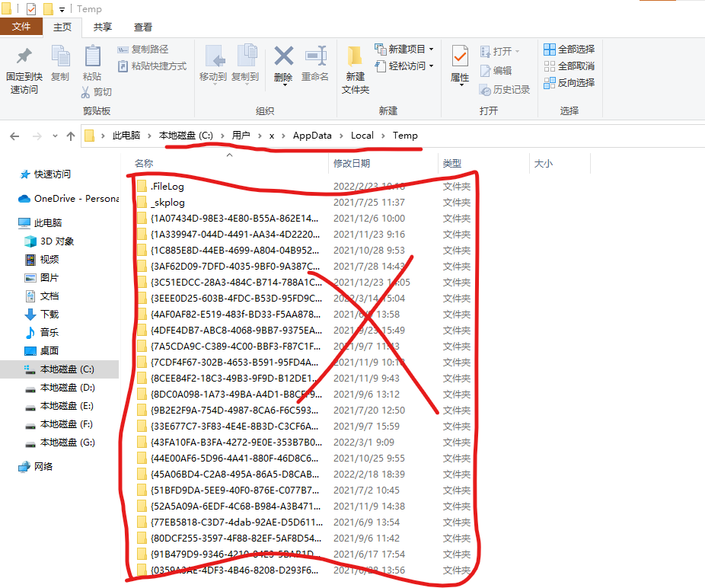Select Local Disk (E:) in sidebar
Viewport: 705px width, 588px height.
click(59, 406)
